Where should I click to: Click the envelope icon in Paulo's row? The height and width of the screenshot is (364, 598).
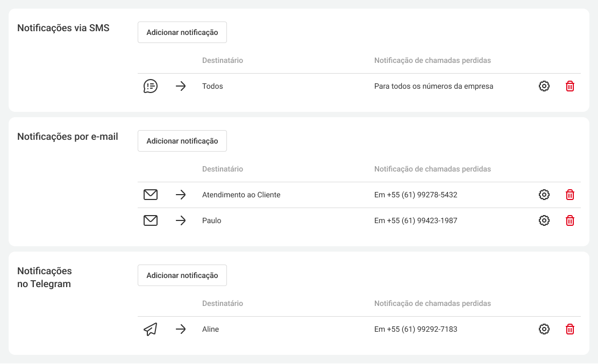(151, 220)
